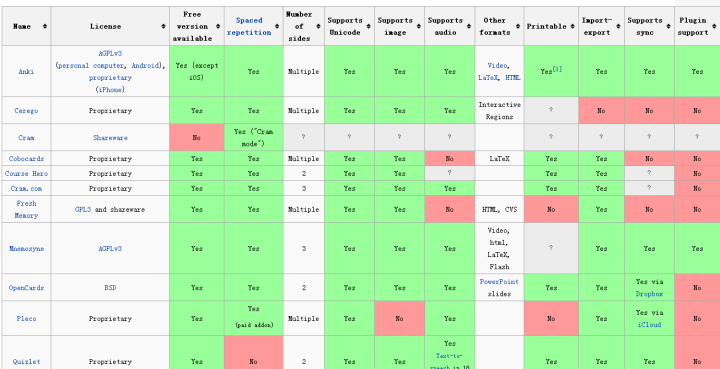Sort by Number of sides arrows

[318, 27]
